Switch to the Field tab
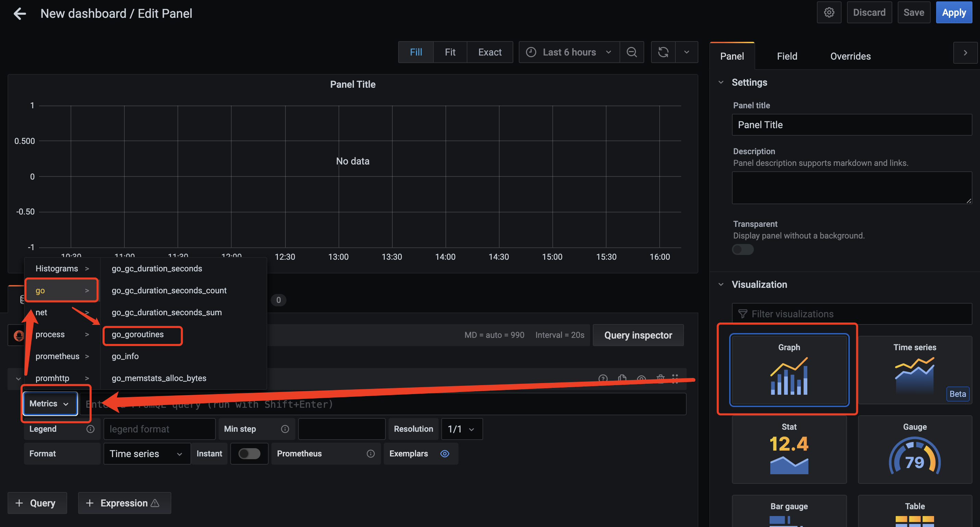Screen dimensions: 980x527 (x=787, y=56)
